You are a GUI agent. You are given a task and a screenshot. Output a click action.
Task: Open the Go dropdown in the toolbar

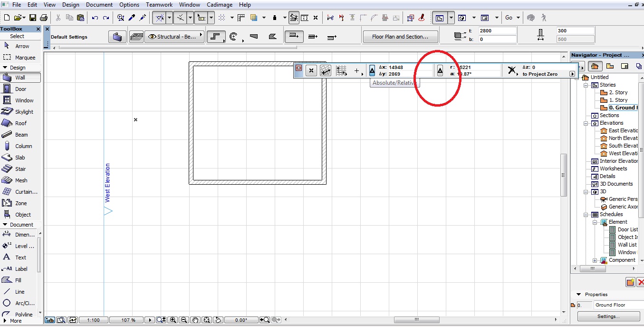pyautogui.click(x=519, y=17)
